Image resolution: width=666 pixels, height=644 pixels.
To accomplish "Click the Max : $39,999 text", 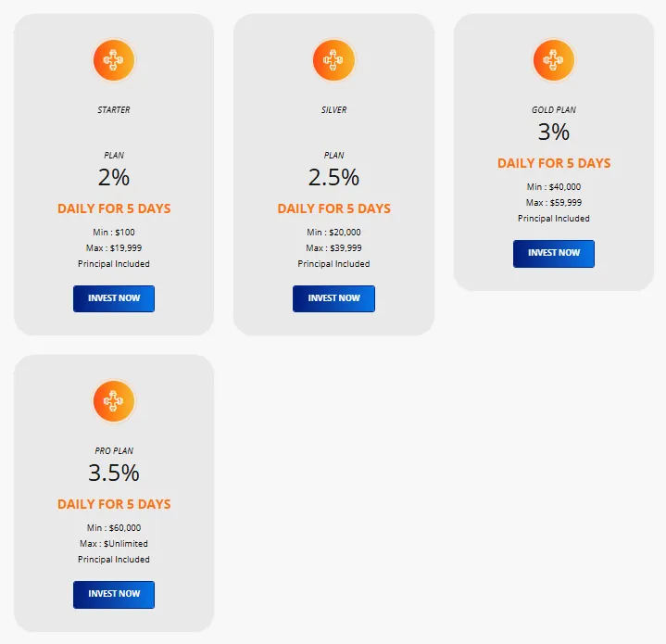I will click(333, 248).
